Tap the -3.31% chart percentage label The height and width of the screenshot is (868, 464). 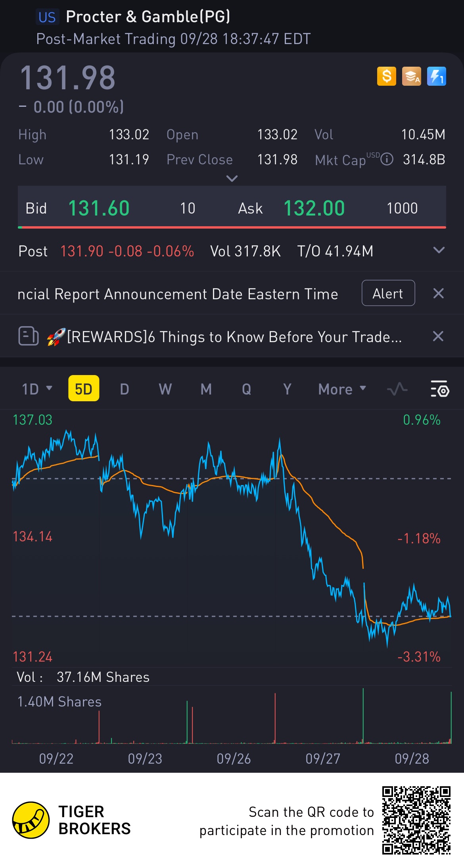419,657
